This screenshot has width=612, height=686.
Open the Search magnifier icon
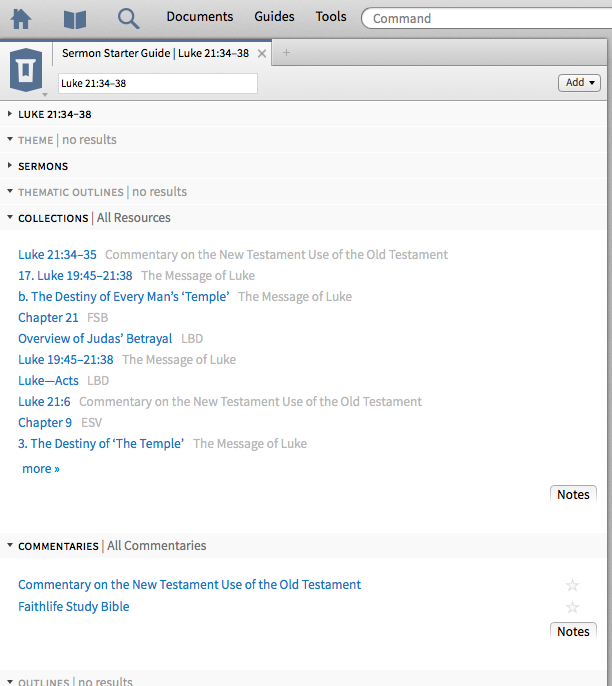pos(129,19)
